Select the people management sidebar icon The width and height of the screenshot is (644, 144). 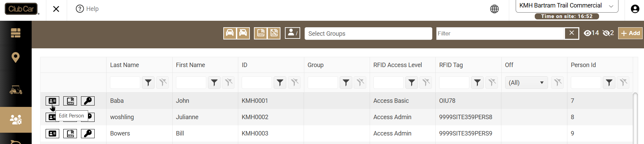tap(16, 119)
